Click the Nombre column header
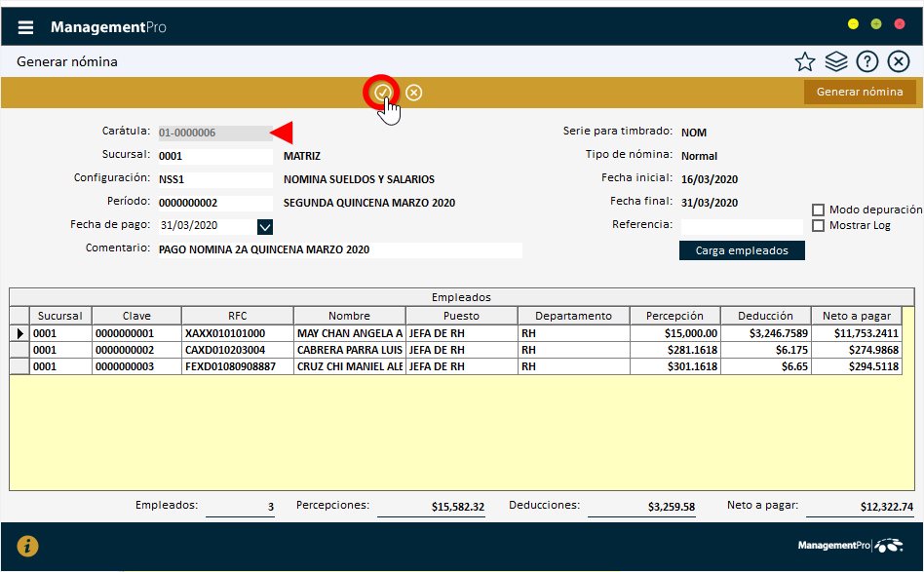The width and height of the screenshot is (924, 572). tap(350, 316)
